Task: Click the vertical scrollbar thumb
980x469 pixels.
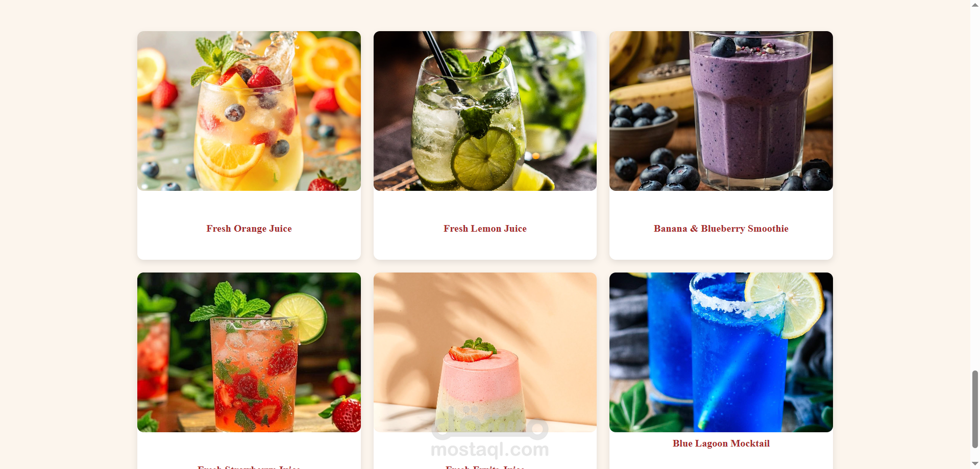Action: 975,409
